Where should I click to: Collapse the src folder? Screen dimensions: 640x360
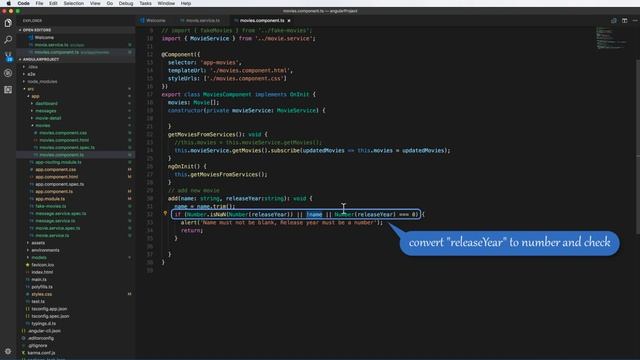pos(30,89)
